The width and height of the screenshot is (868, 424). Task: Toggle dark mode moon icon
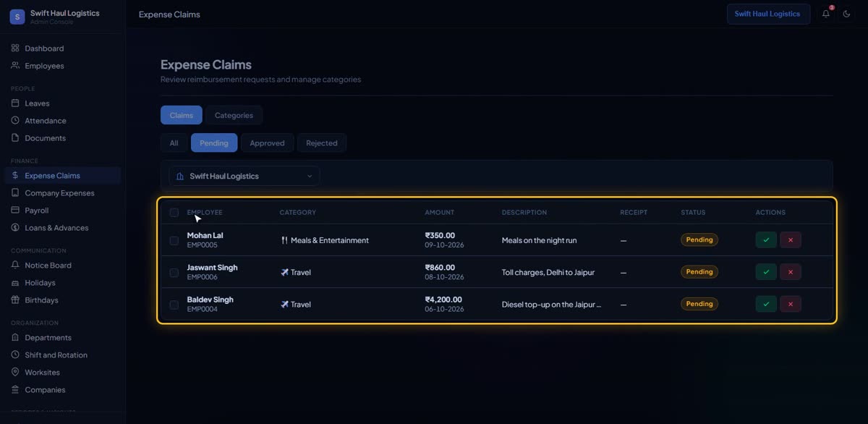coord(847,14)
